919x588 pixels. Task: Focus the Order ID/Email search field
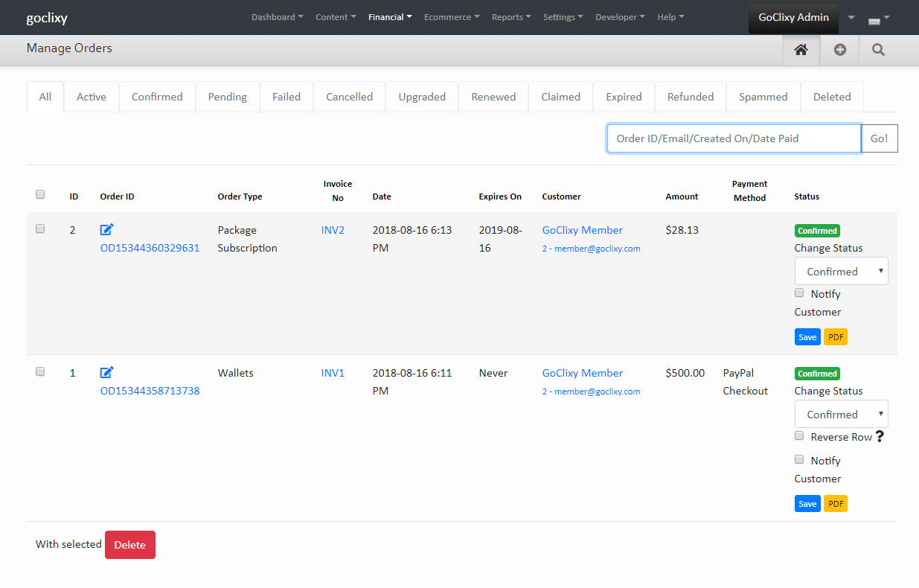tap(734, 138)
